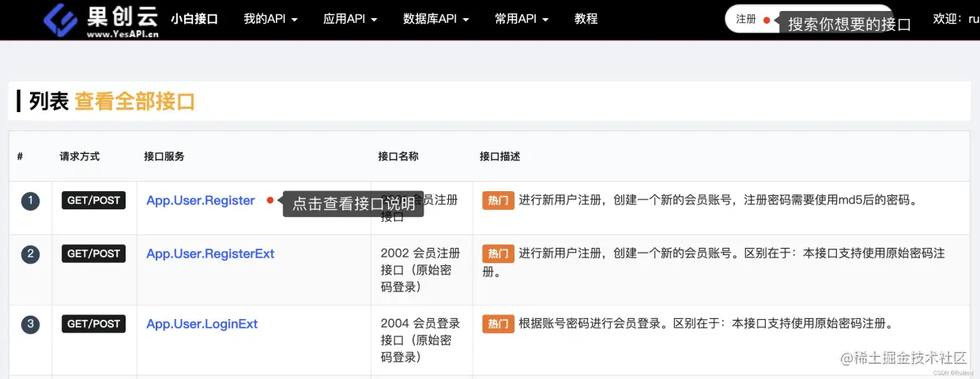This screenshot has width=980, height=379.
Task: Click the 欢迎 user greeting text
Action: pyautogui.click(x=956, y=19)
